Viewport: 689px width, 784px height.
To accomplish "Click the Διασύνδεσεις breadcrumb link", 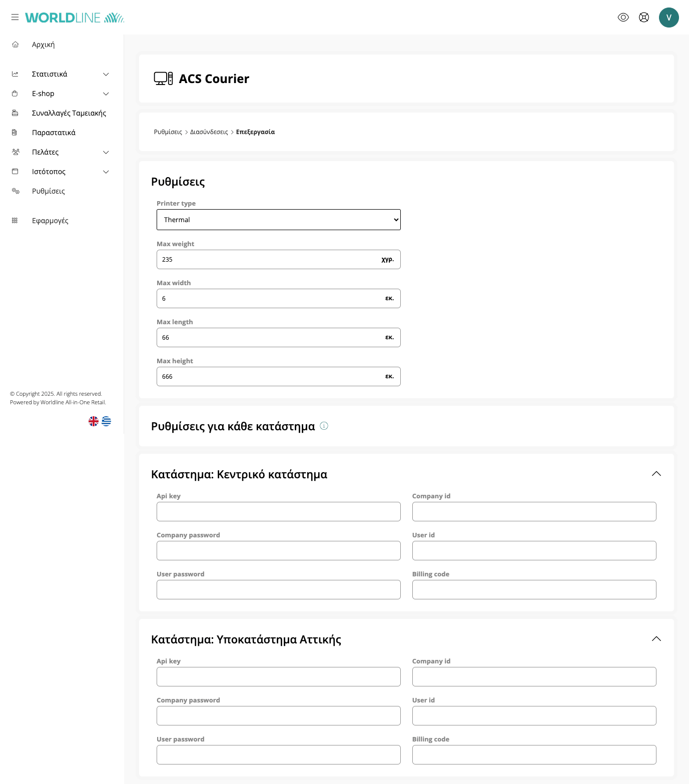I will coord(209,132).
